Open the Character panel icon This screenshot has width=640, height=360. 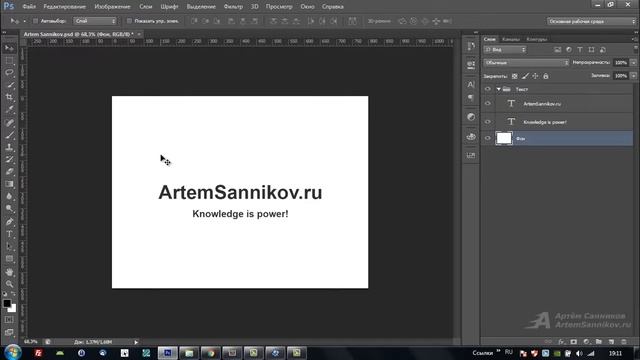[x=471, y=84]
